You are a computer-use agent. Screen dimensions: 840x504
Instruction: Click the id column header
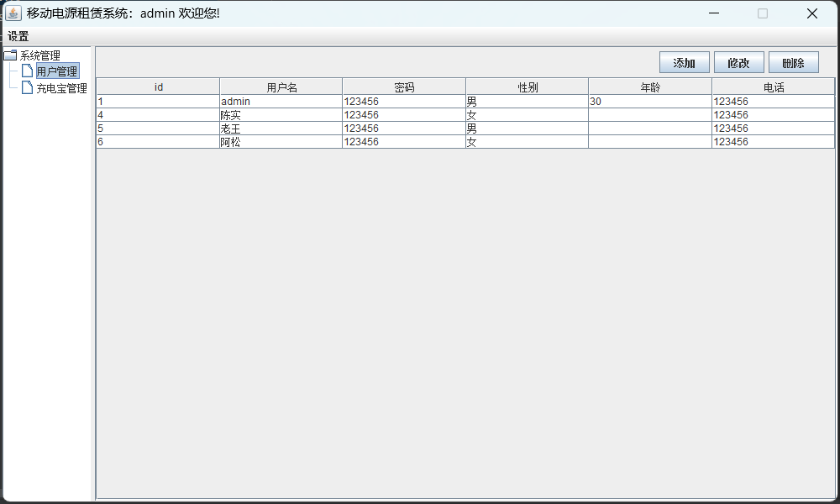point(158,87)
